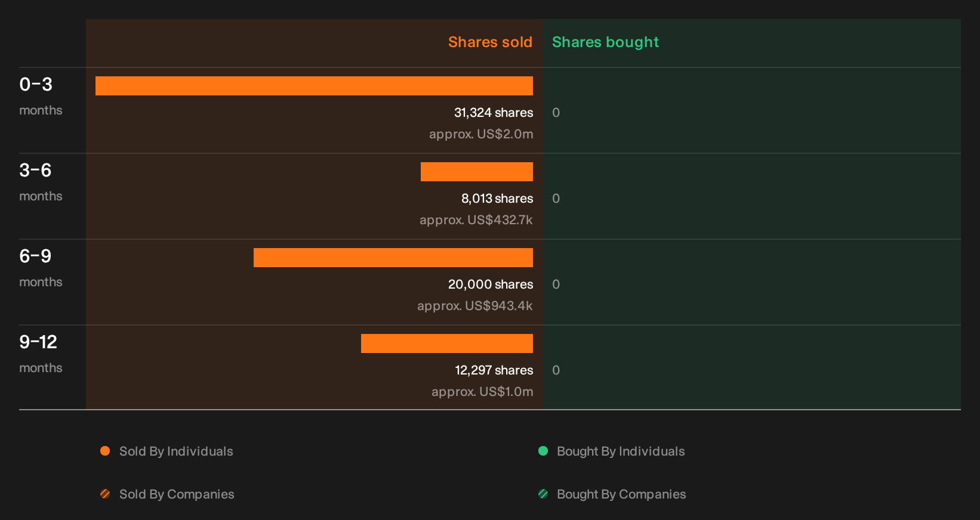Viewport: 980px width, 520px height.
Task: Click the 6-9 months row label
Action: point(41,268)
